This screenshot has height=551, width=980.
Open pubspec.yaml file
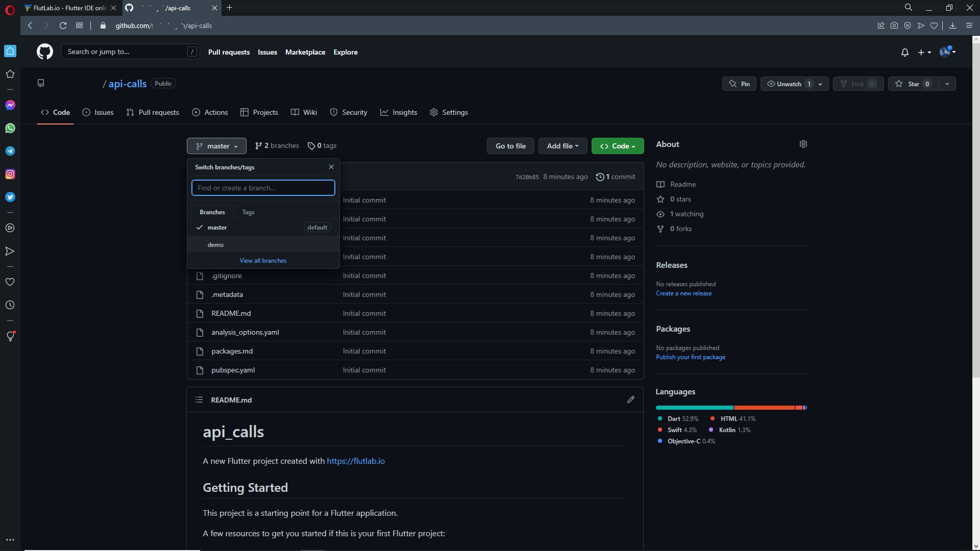pyautogui.click(x=233, y=370)
